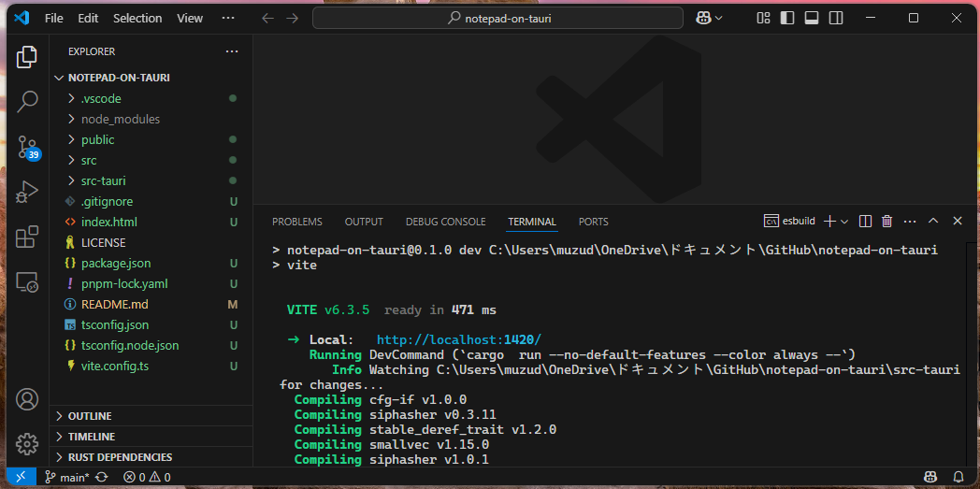
Task: Expand the src-tauri folder
Action: click(x=151, y=181)
